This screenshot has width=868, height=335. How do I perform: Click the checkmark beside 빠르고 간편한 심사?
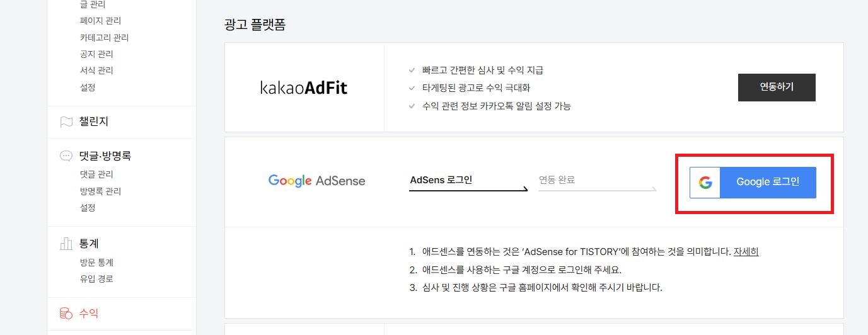(412, 70)
